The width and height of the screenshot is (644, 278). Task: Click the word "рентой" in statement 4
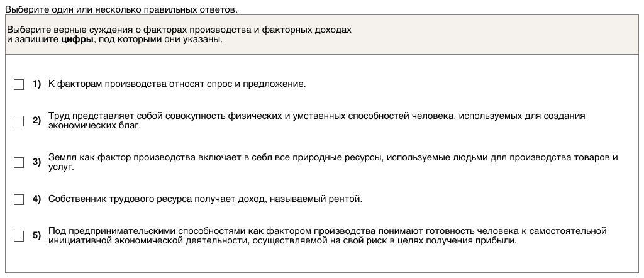[x=349, y=199]
